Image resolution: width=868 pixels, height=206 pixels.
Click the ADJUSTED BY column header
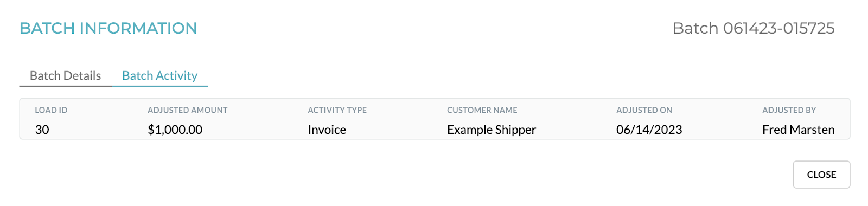(x=789, y=110)
